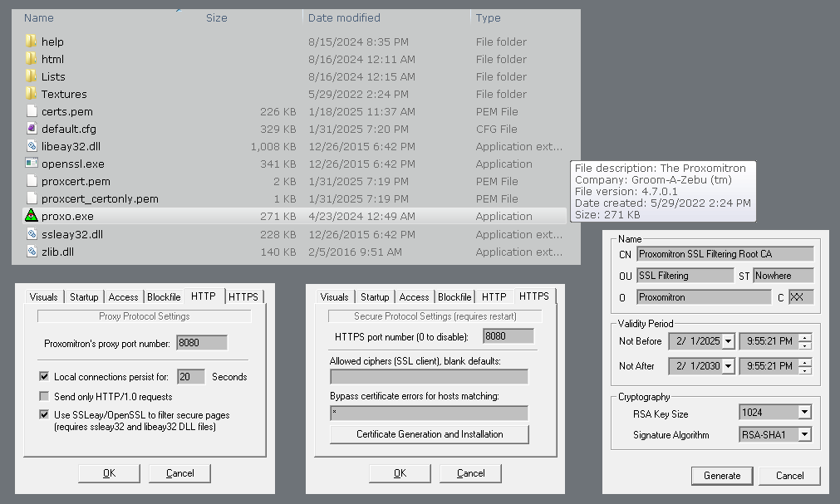Click the proxcert.pem file icon
The width and height of the screenshot is (840, 504).
(x=32, y=181)
